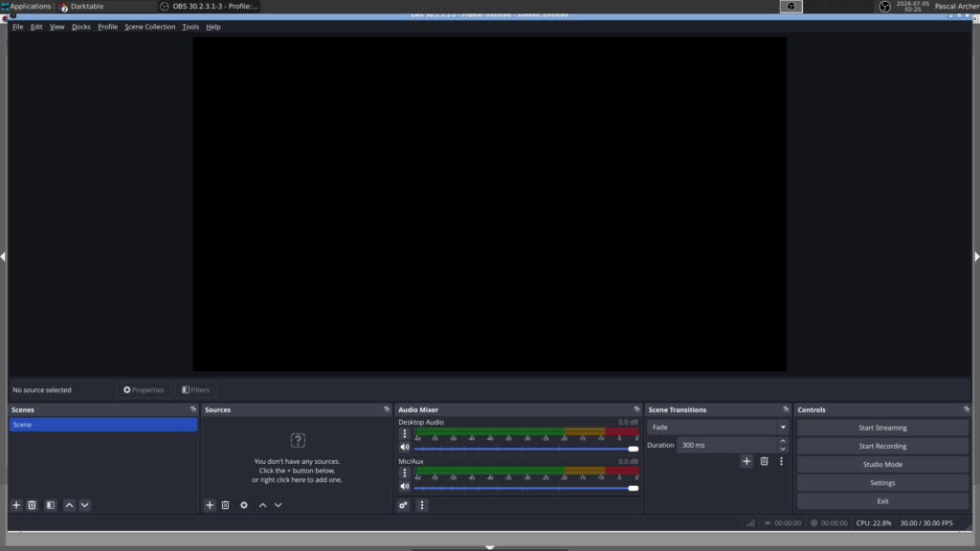980x551 pixels.
Task: Switch to OBS window taskbar entry
Action: pos(210,7)
